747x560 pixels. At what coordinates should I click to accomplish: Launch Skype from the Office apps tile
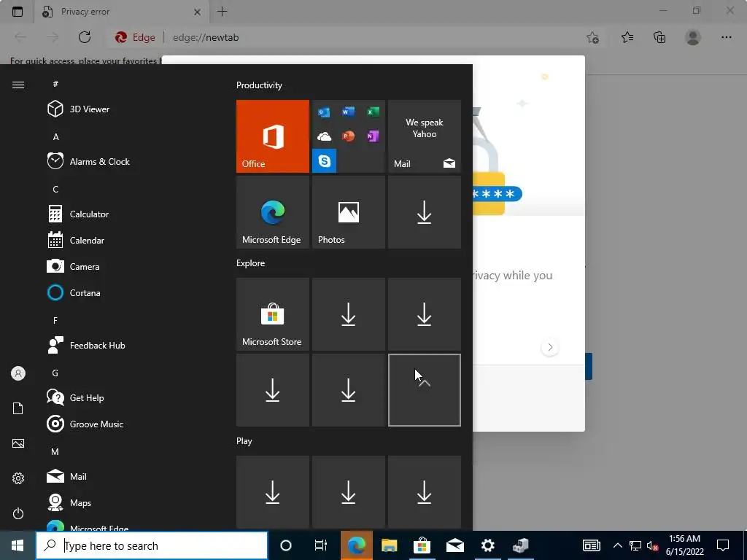coord(325,161)
